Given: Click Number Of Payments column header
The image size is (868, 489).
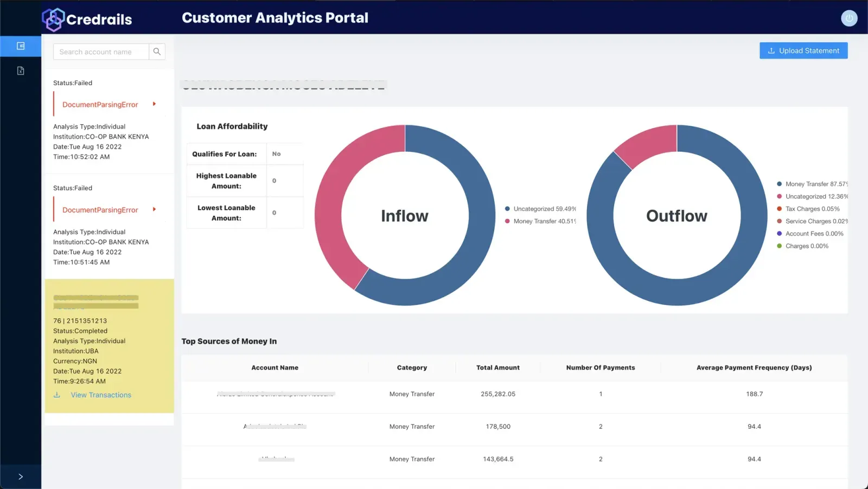Looking at the screenshot, I should point(601,368).
